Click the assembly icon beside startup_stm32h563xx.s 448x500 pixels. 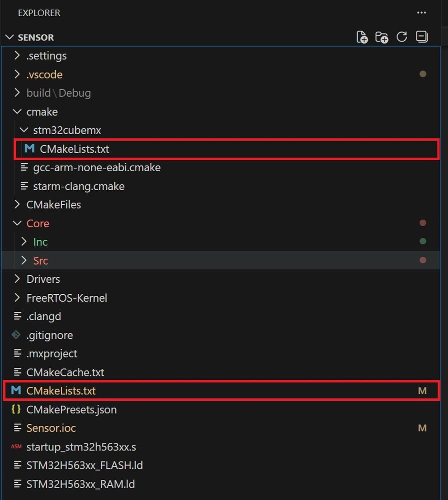(x=15, y=446)
